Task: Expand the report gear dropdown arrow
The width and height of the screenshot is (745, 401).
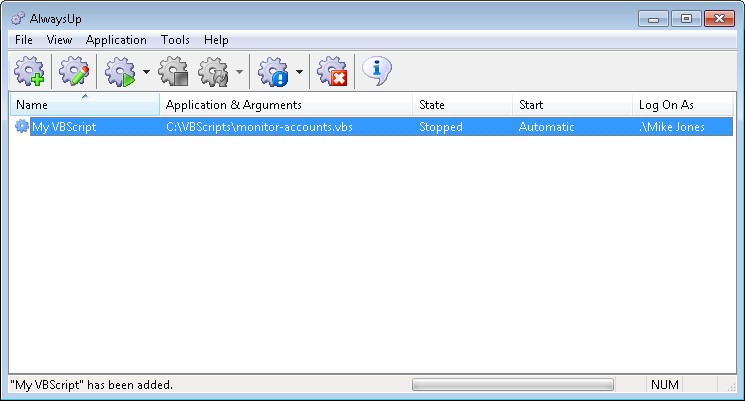Action: (299, 72)
